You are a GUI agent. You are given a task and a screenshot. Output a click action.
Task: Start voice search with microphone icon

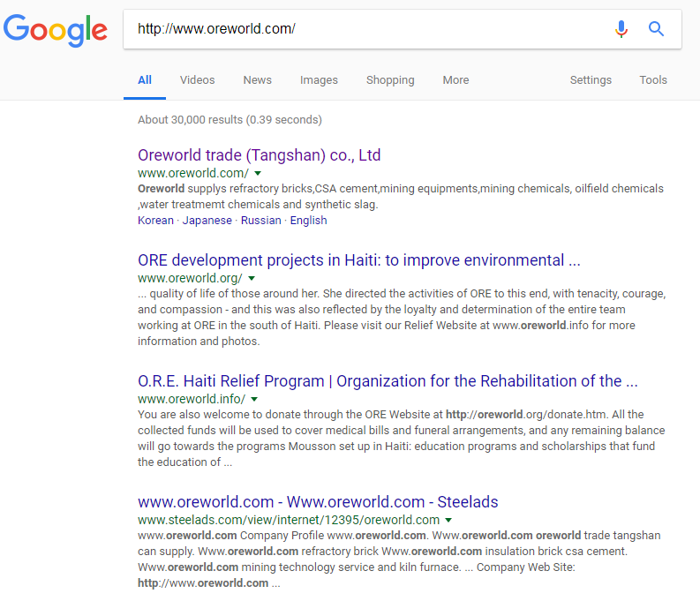click(621, 29)
